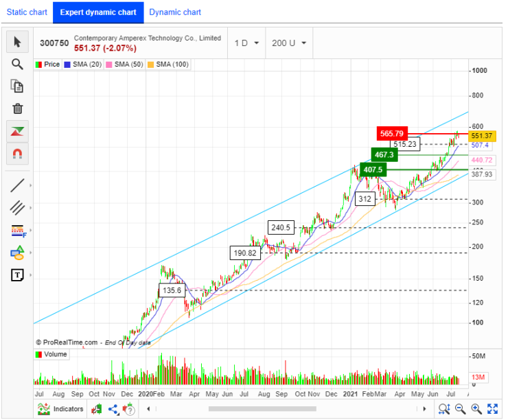Click the zoom in magnifier icon

(x=476, y=409)
